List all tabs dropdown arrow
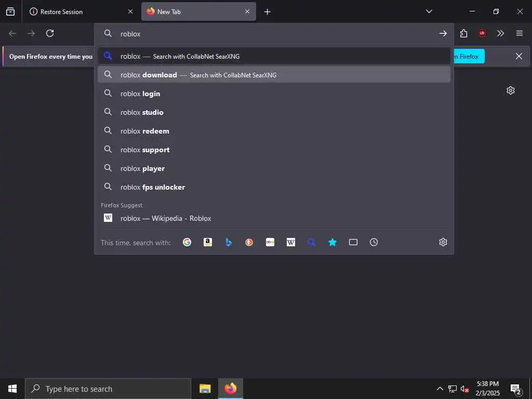The width and height of the screenshot is (532, 399). click(429, 11)
